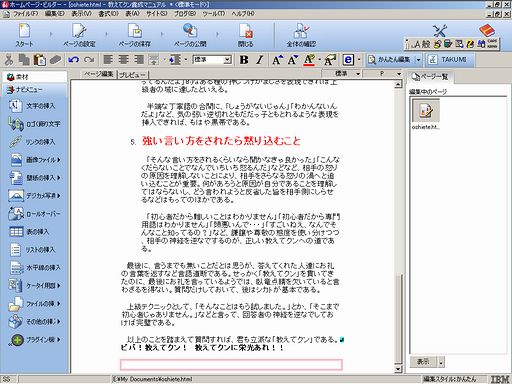Click ページの保存 to save page
The image size is (512, 384).
(135, 35)
